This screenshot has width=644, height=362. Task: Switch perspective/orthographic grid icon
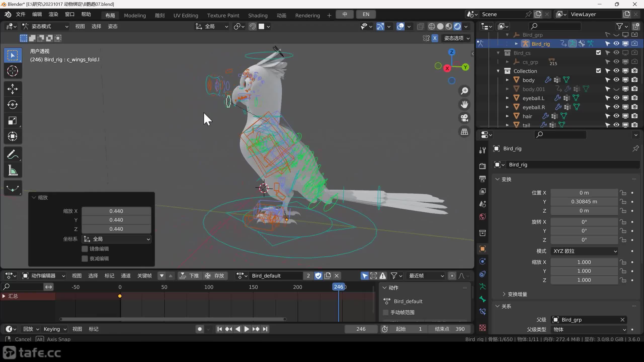(464, 131)
